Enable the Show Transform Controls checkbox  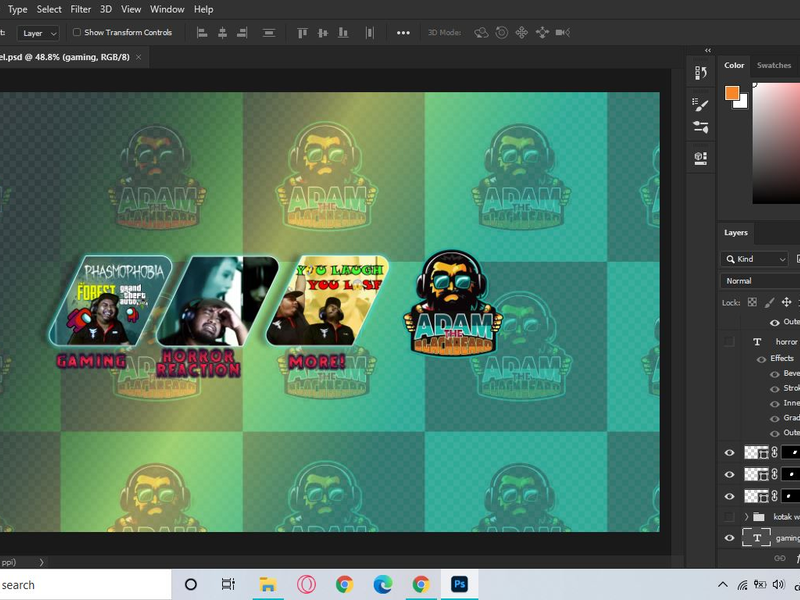pyautogui.click(x=77, y=33)
